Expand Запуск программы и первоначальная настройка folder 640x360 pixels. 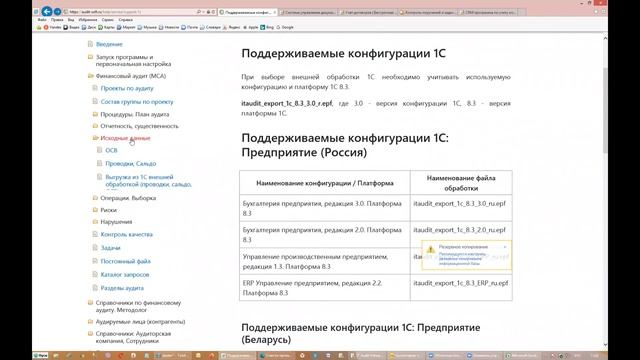click(x=133, y=60)
